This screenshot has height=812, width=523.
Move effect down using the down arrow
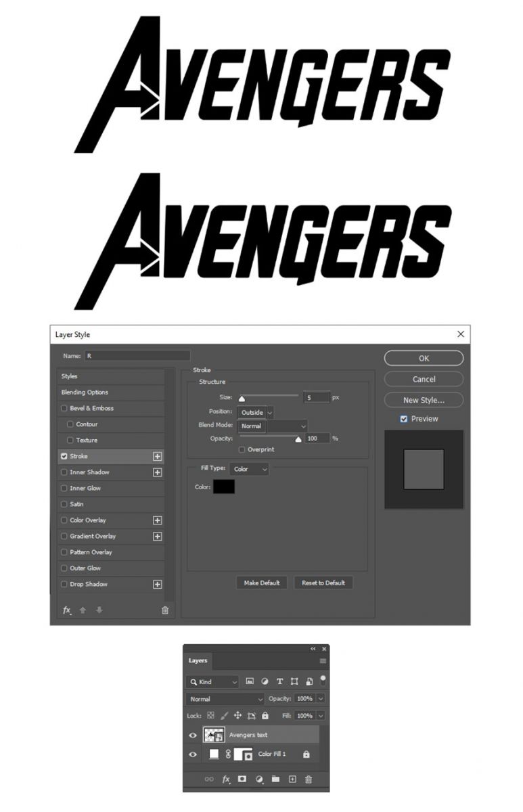pyautogui.click(x=99, y=610)
